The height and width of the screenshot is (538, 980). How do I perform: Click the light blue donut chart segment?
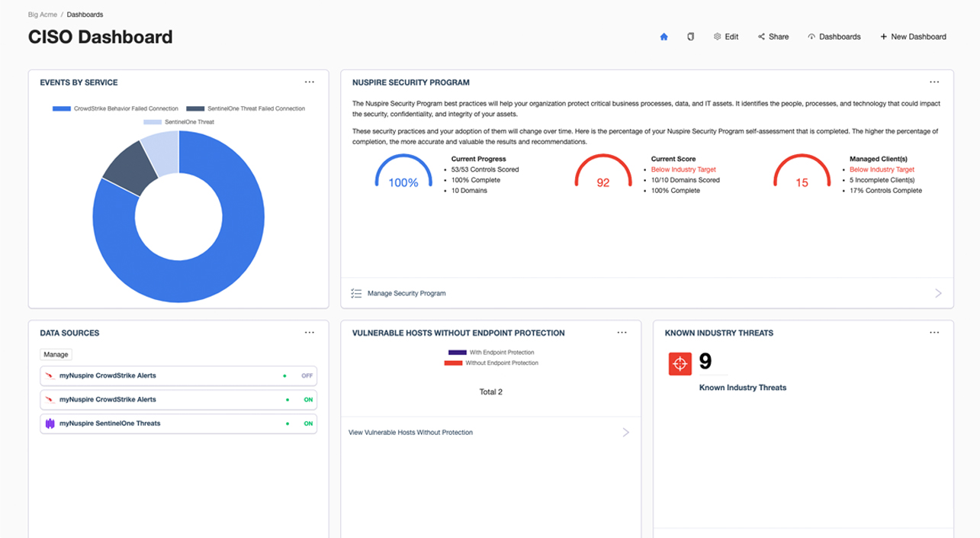(163, 153)
